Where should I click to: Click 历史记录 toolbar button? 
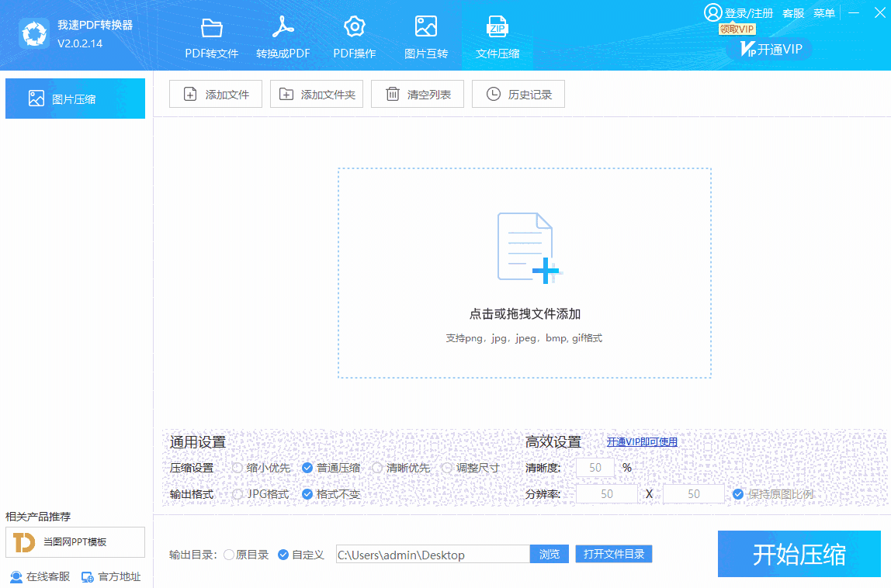pos(518,95)
